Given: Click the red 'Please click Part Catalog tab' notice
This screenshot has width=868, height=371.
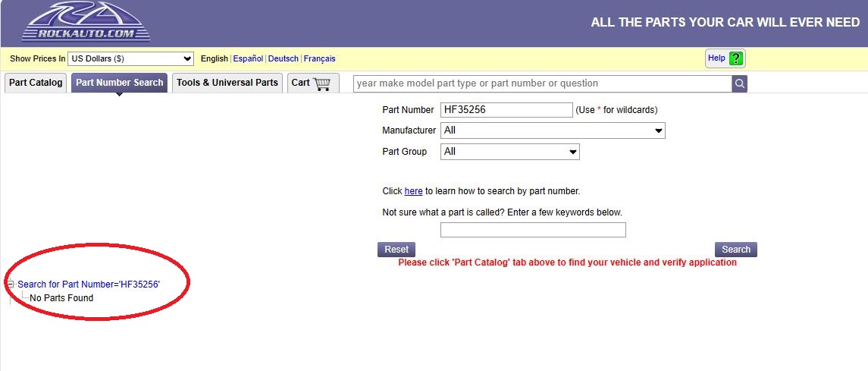Looking at the screenshot, I should click(x=567, y=263).
